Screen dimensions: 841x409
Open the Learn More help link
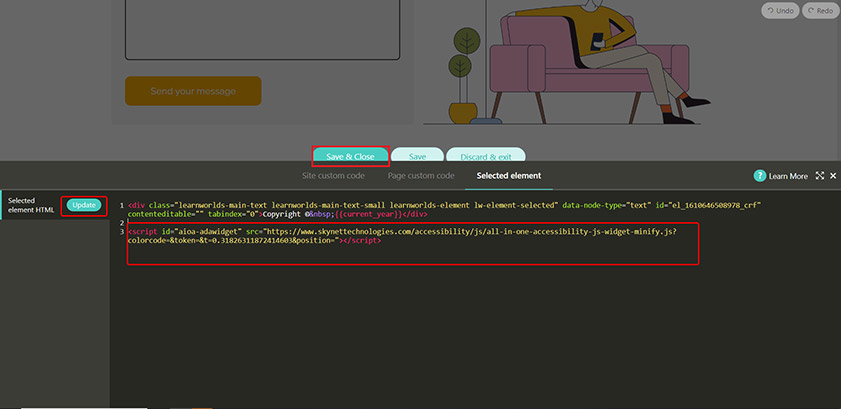788,176
